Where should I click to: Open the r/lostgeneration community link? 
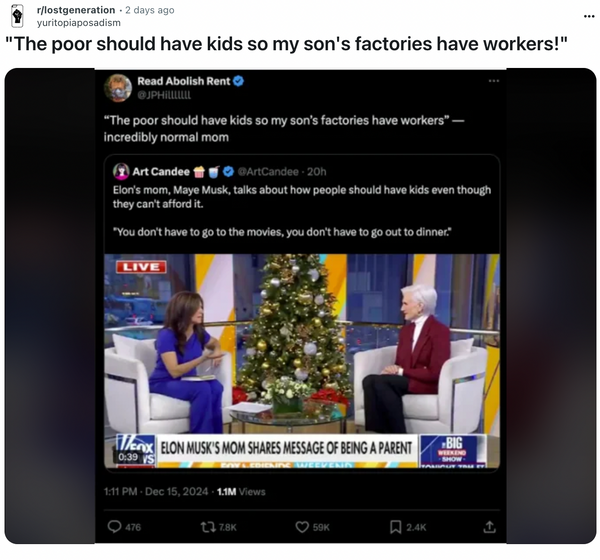[76, 10]
